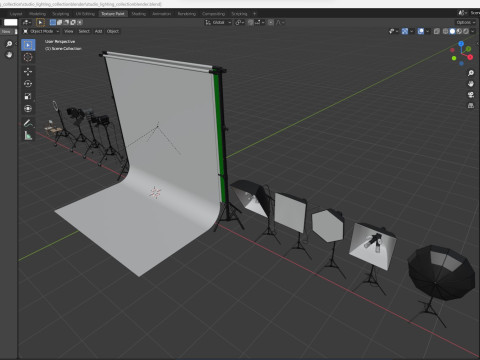Viewport: 480px width, 360px height.
Task: Set selection mode to Subtract (third icon)
Action: pyautogui.click(x=66, y=22)
